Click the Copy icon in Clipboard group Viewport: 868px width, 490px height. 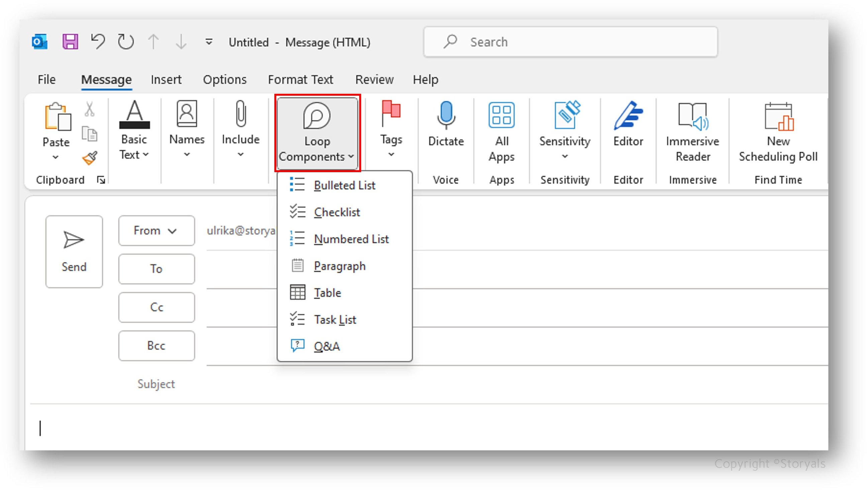(x=90, y=134)
